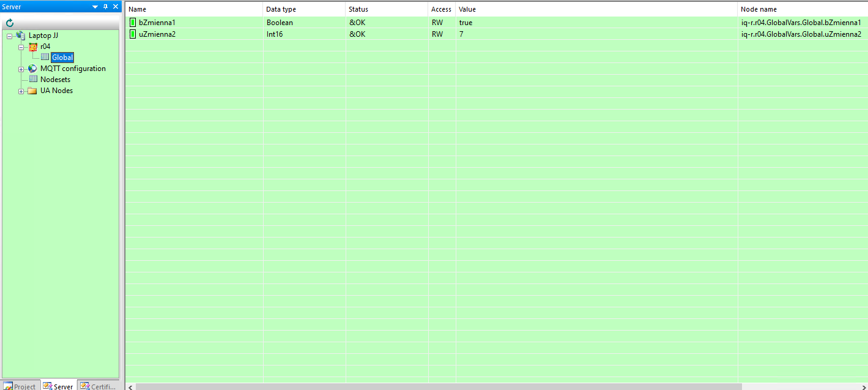Click green status indicator of bZmienna1
The height and width of the screenshot is (390, 868).
tap(133, 23)
